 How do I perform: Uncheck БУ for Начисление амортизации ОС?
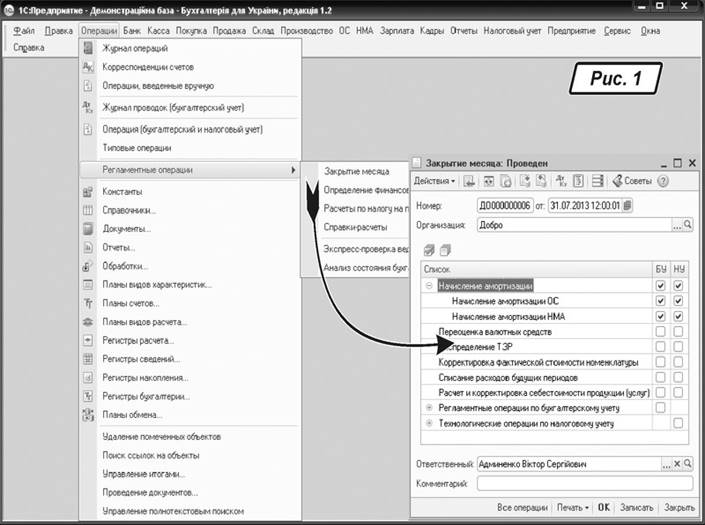click(660, 301)
